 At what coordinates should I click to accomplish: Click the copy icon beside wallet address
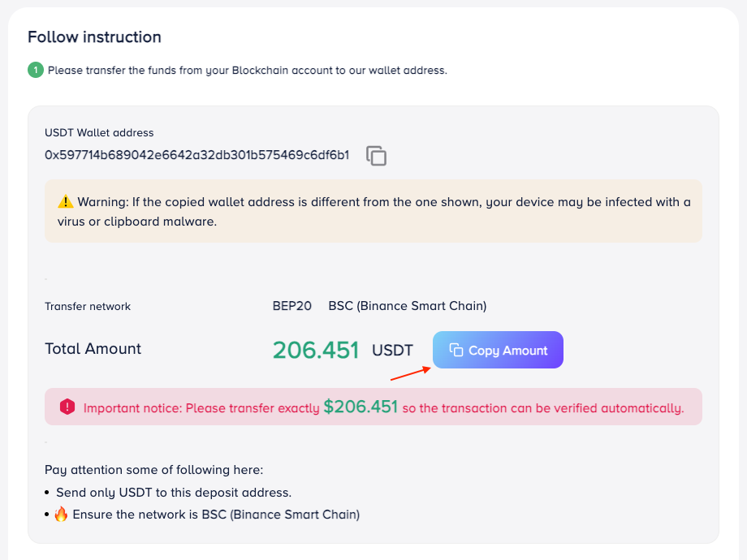[x=376, y=156]
